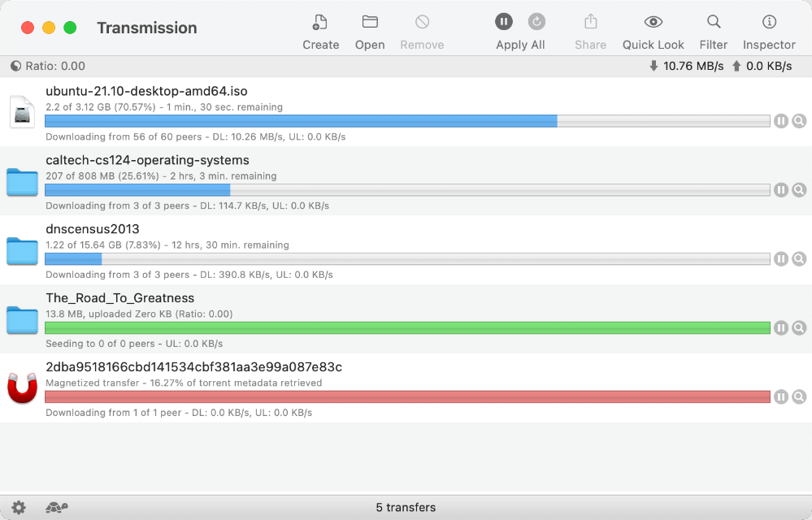Pause the ubuntu-21.10 ISO transfer
Screen dimensions: 812x520
tap(781, 121)
